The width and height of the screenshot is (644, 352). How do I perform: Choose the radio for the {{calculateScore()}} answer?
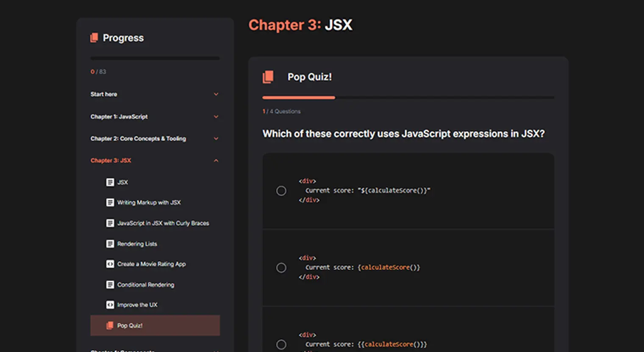[x=281, y=344]
